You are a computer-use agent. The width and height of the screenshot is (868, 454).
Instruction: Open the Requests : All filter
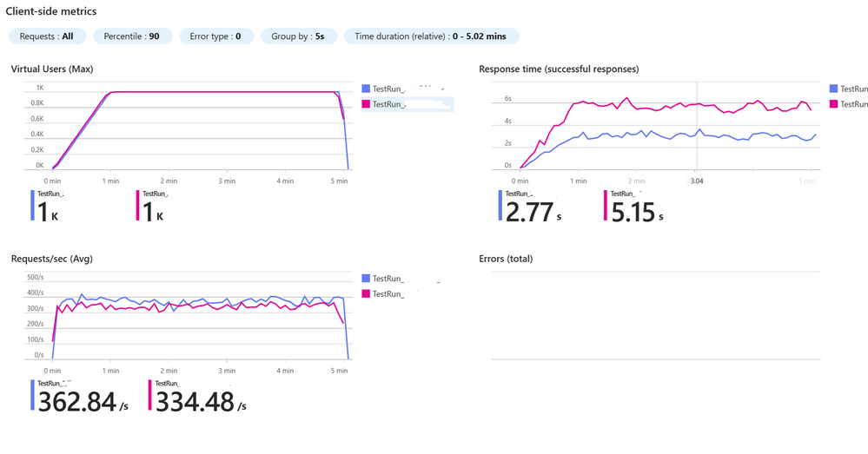48,36
